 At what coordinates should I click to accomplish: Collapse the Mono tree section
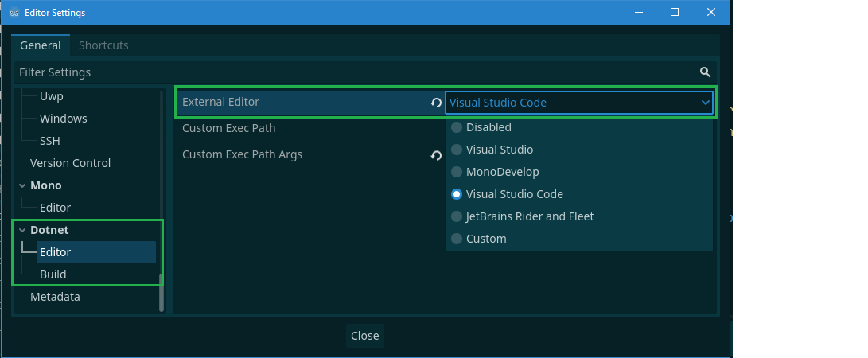(x=21, y=185)
